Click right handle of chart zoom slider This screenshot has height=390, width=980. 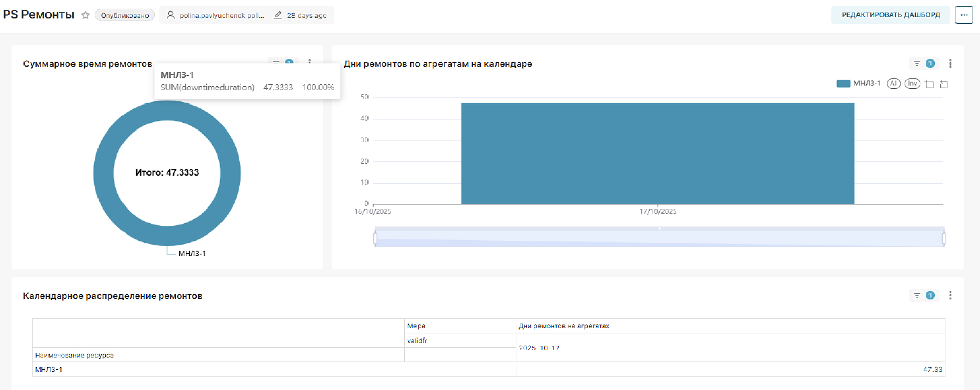[x=944, y=238]
